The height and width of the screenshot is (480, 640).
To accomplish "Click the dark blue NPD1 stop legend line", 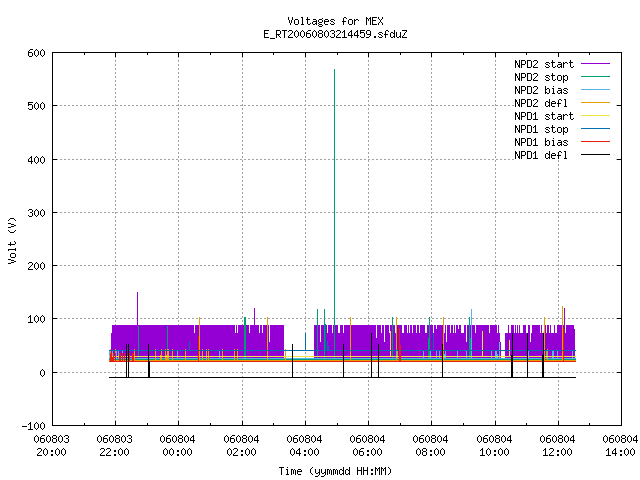I will tap(595, 129).
